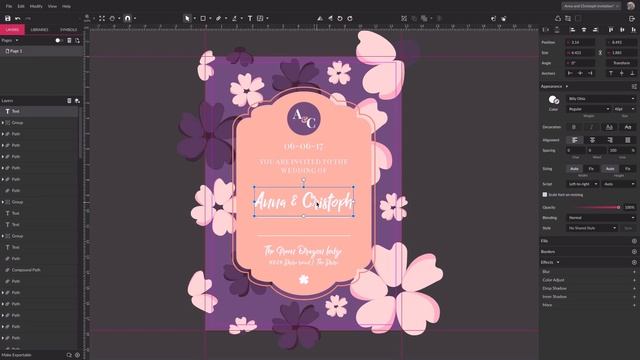Click the Fit to screen icon
640x360 pixels.
click(x=102, y=18)
